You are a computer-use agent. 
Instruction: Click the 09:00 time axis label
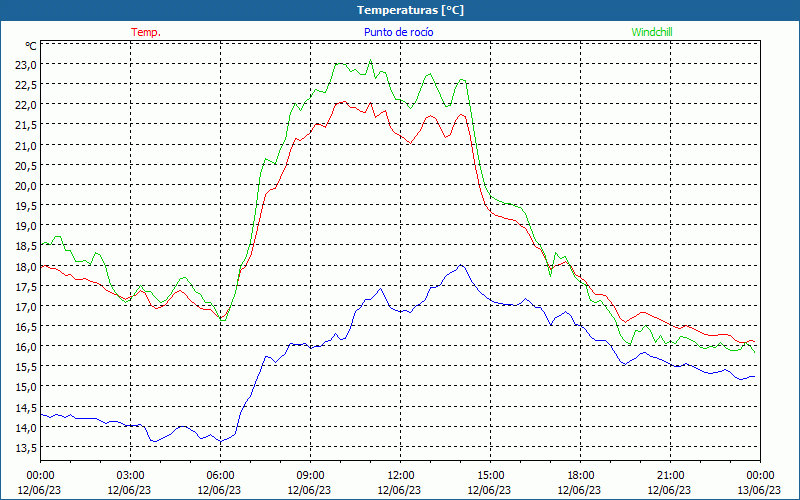pyautogui.click(x=310, y=476)
